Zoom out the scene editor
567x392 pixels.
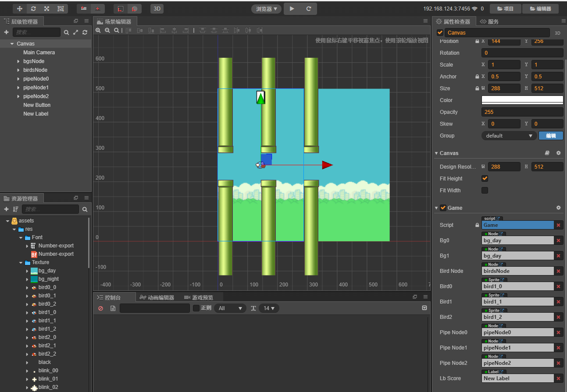click(x=107, y=31)
